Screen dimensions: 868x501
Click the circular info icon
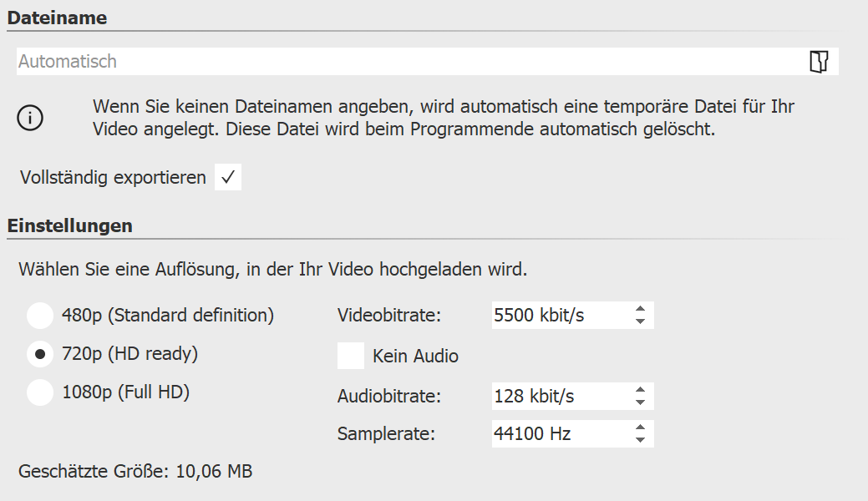tap(30, 118)
